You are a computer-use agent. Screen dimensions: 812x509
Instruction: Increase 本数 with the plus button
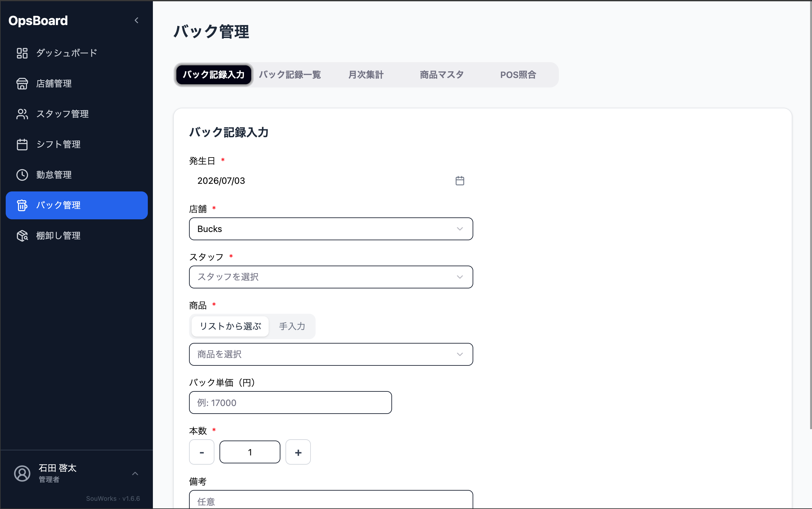tap(298, 452)
